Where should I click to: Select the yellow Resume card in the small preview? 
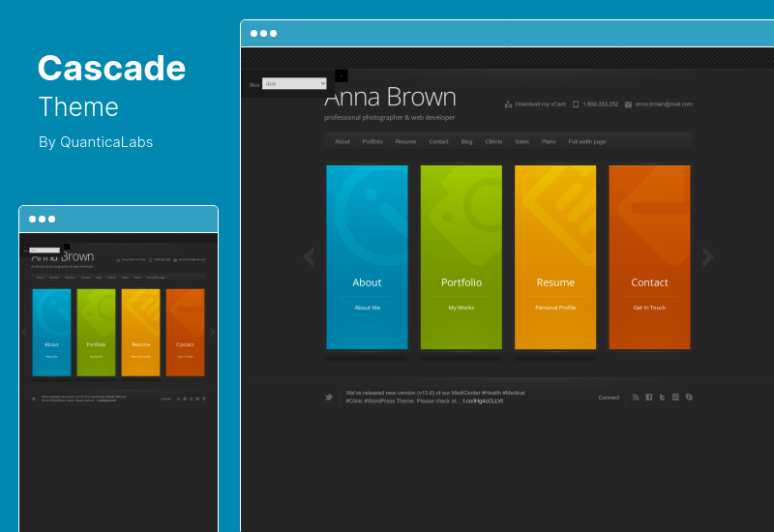pos(140,333)
